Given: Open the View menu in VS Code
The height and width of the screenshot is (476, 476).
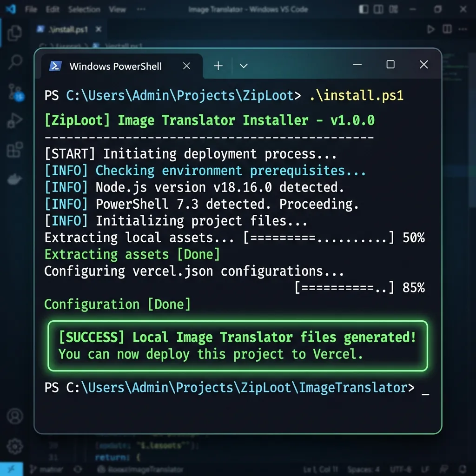Looking at the screenshot, I should [x=118, y=9].
